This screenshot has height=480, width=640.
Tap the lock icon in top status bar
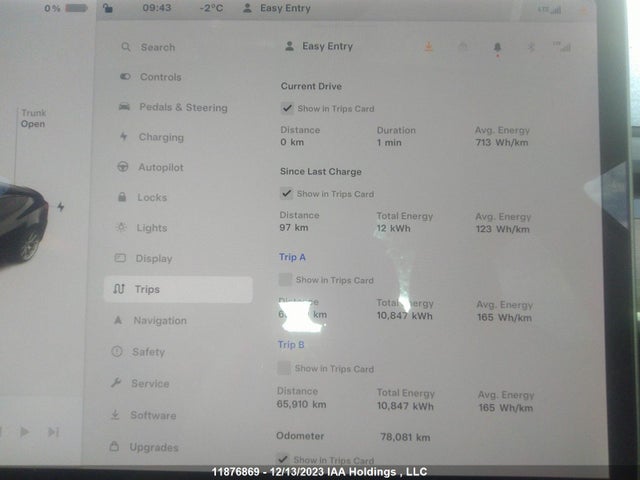(108, 8)
